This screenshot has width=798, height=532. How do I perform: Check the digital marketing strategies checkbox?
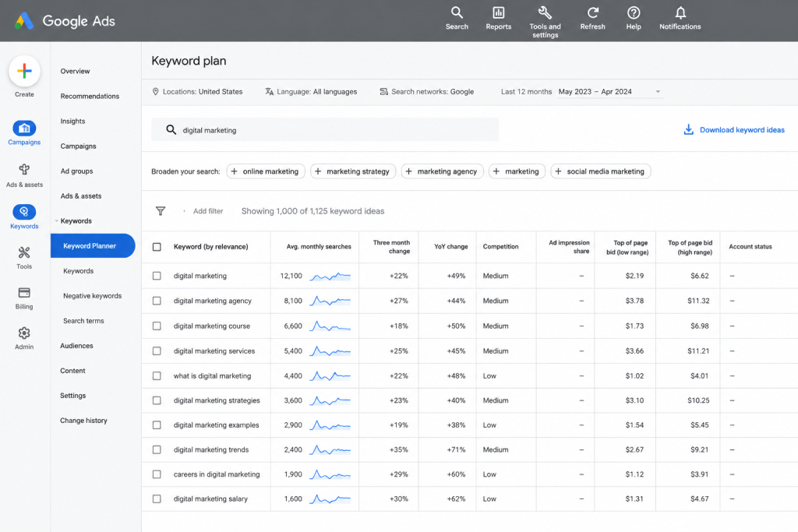157,400
